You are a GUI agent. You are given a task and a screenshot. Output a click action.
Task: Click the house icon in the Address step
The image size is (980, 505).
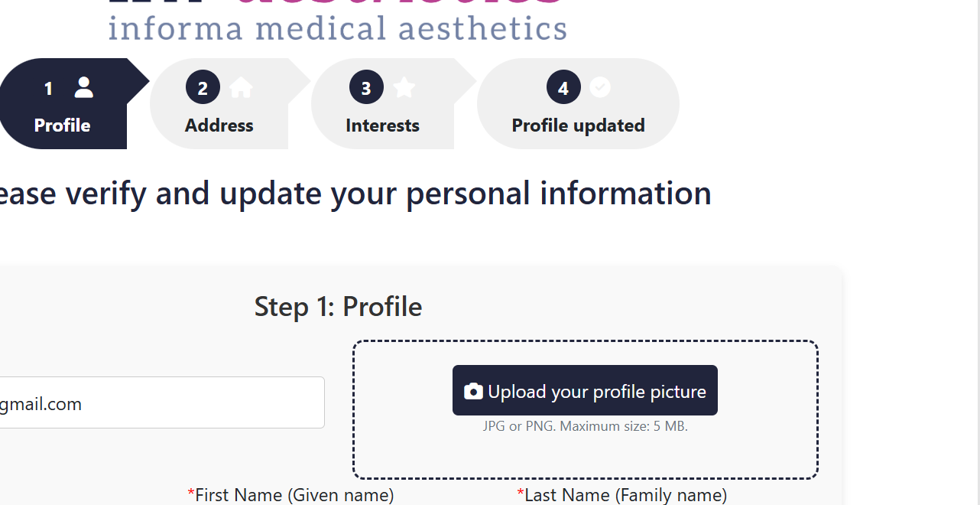[x=241, y=88]
